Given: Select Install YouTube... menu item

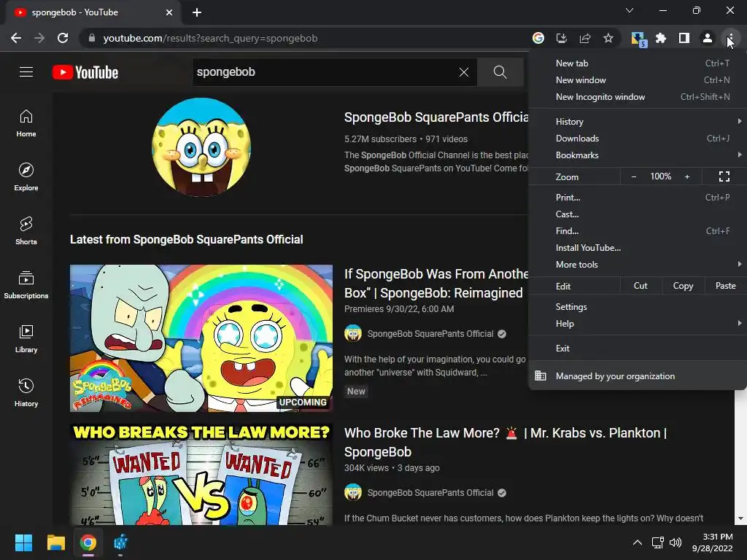Looking at the screenshot, I should point(637,248).
